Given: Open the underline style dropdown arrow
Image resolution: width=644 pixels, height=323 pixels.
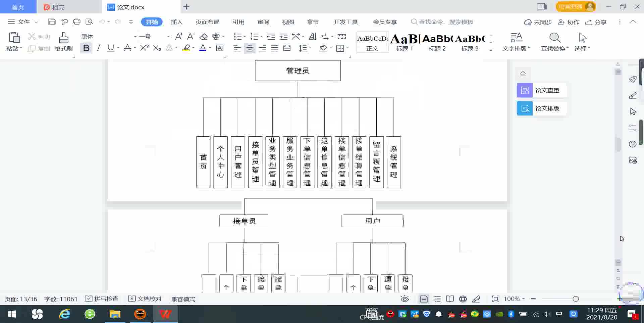Looking at the screenshot, I should 118,48.
